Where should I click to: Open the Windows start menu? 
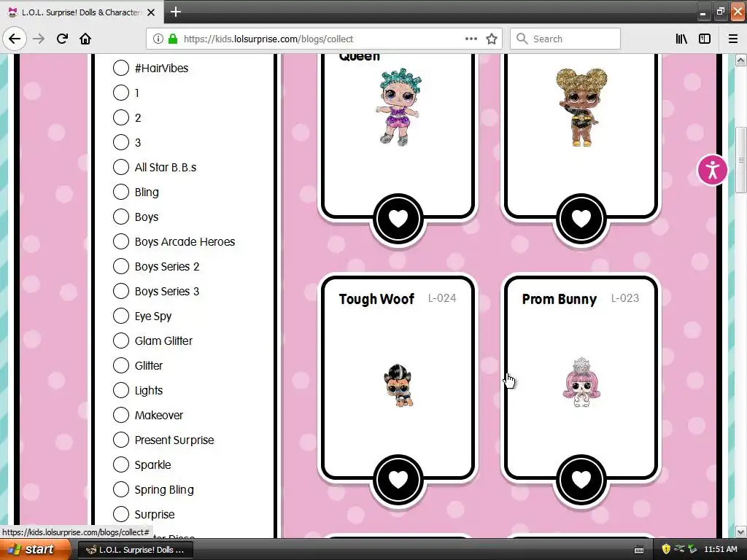pos(36,550)
